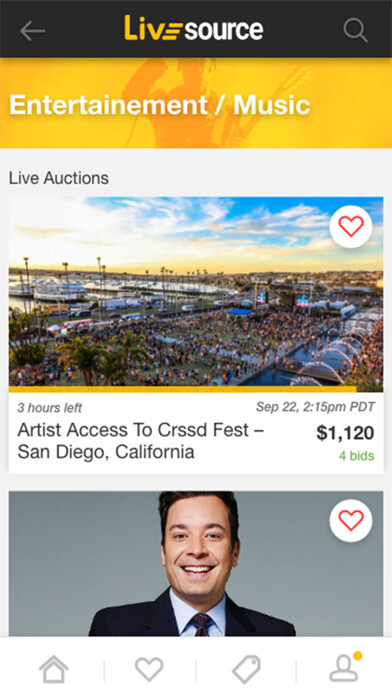The width and height of the screenshot is (392, 696).
Task: Open the price tag tab
Action: [246, 669]
